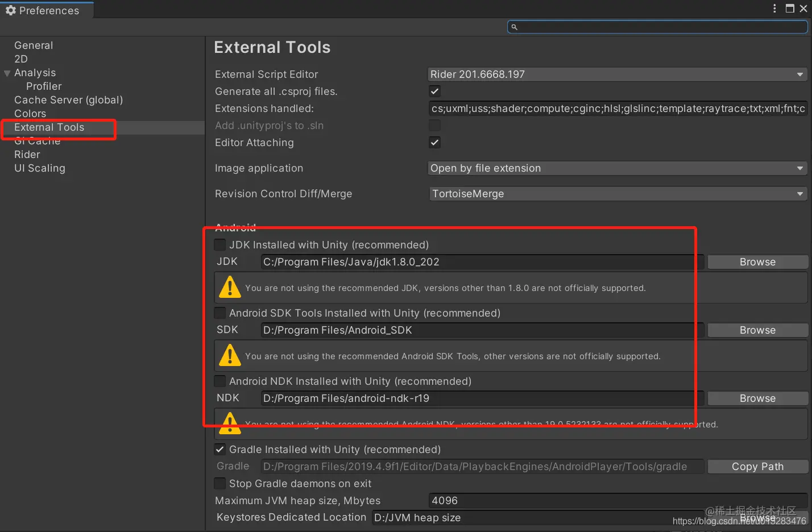Open Revision Control Diff/Merge dropdown

coord(618,194)
